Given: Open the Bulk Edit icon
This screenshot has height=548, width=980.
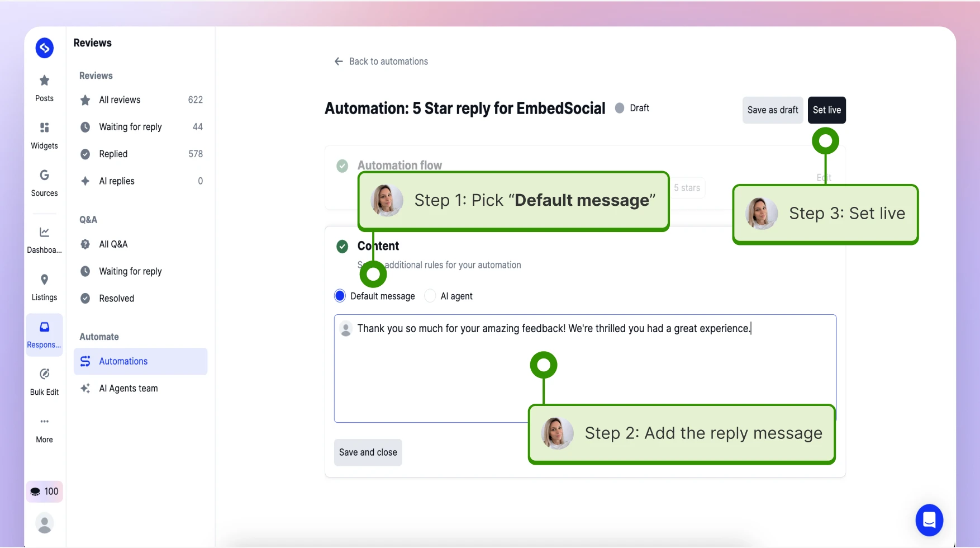Looking at the screenshot, I should click(44, 374).
